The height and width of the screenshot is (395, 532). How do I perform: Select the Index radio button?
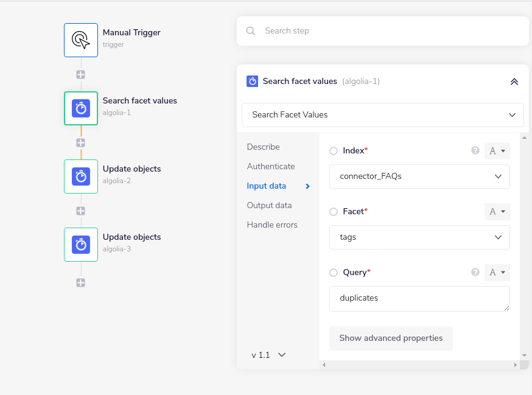334,151
